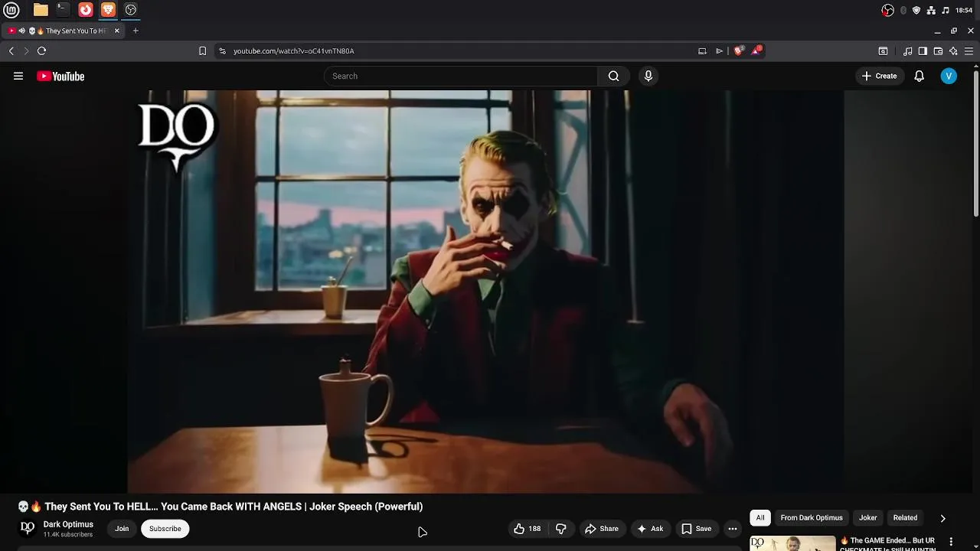Launch the file manager from panel
The image size is (980, 551).
pos(41,10)
